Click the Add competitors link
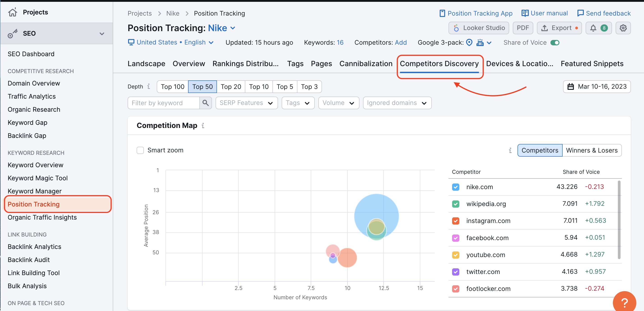Image resolution: width=644 pixels, height=311 pixels. pyautogui.click(x=400, y=42)
